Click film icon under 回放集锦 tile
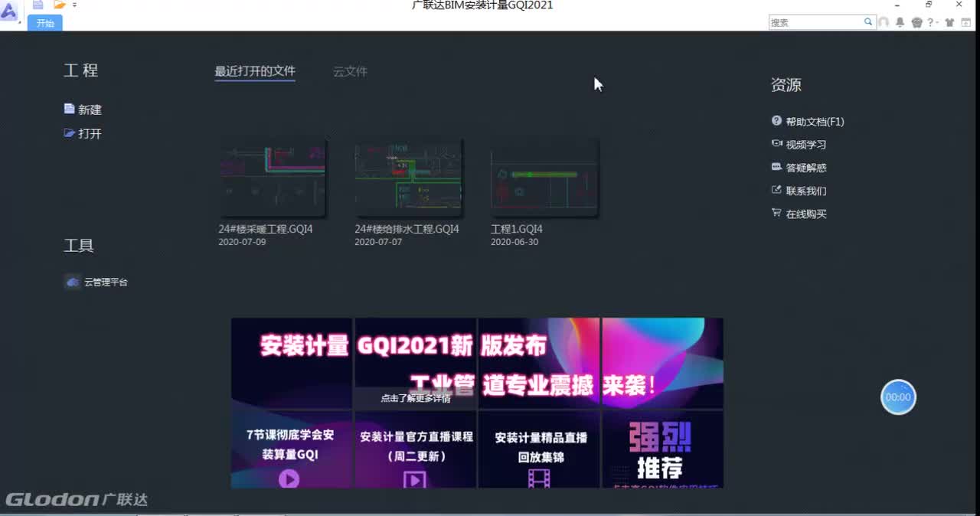Image resolution: width=980 pixels, height=516 pixels. coord(539,479)
